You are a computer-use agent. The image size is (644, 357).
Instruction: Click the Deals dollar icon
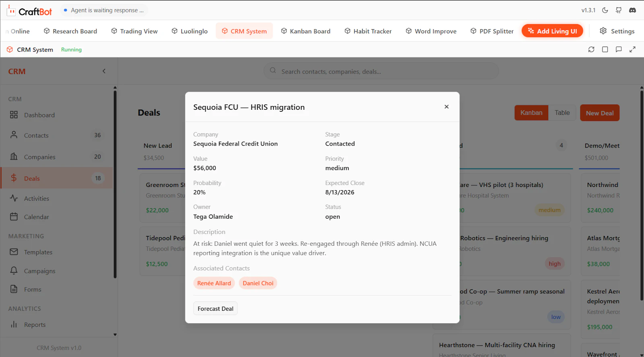click(x=14, y=178)
